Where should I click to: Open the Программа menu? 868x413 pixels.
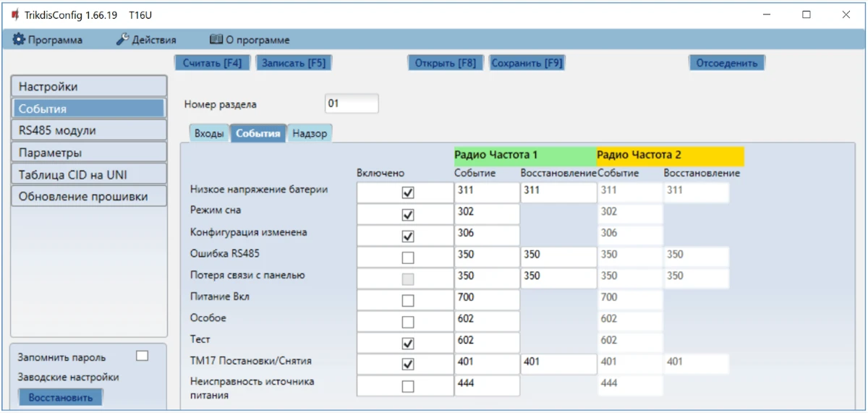click(x=48, y=40)
